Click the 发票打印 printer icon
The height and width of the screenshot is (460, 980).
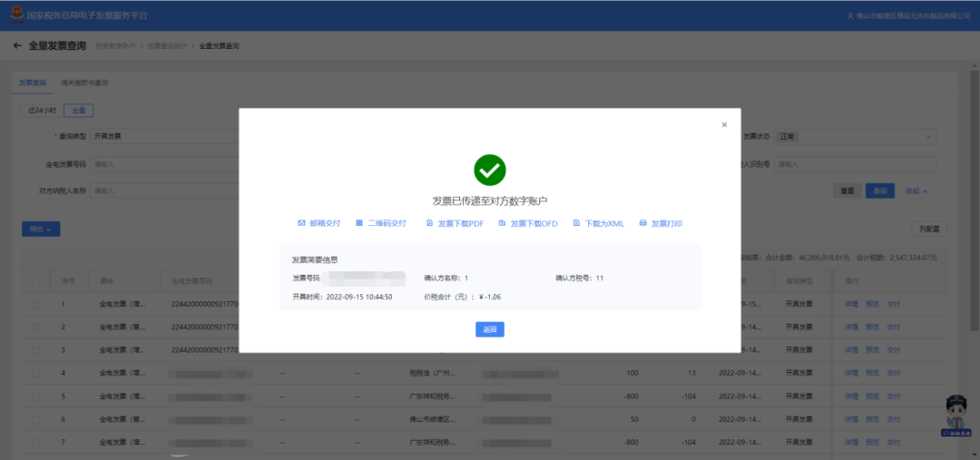pyautogui.click(x=642, y=223)
